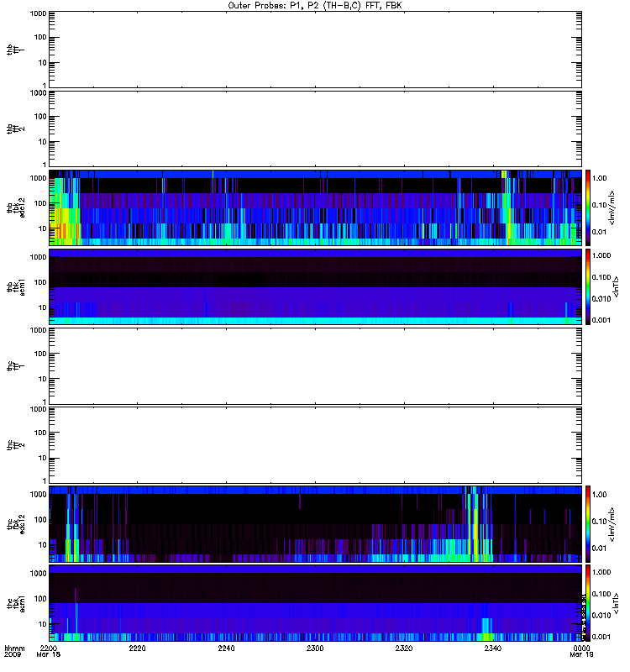Click the empty thb fff 2 panel
Screen dimensions: 630x672
pyautogui.click(x=315, y=129)
